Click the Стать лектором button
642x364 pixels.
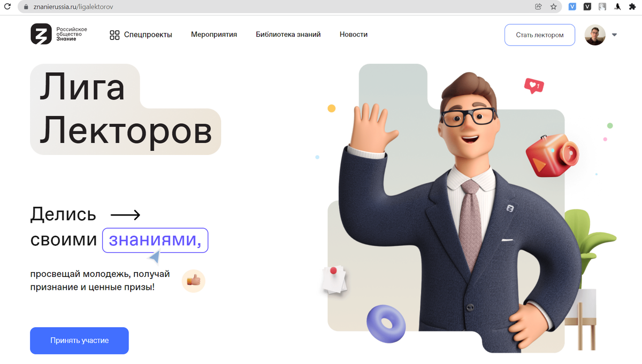(x=540, y=35)
